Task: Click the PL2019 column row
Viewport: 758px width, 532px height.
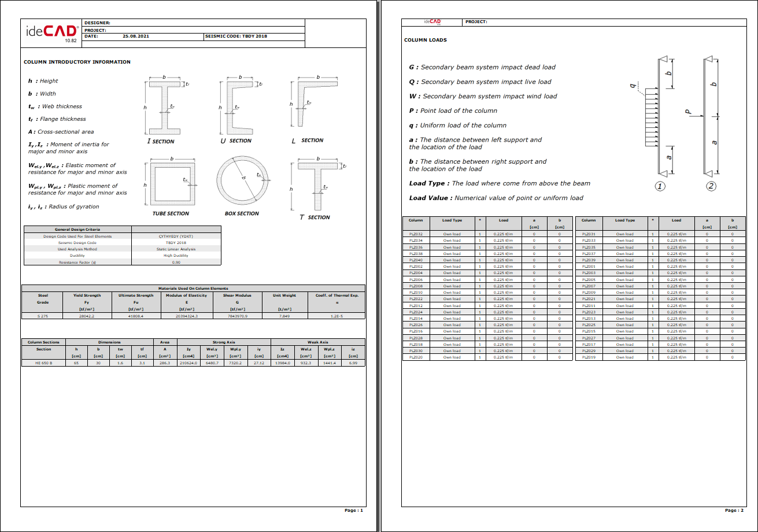Action: tap(589, 357)
